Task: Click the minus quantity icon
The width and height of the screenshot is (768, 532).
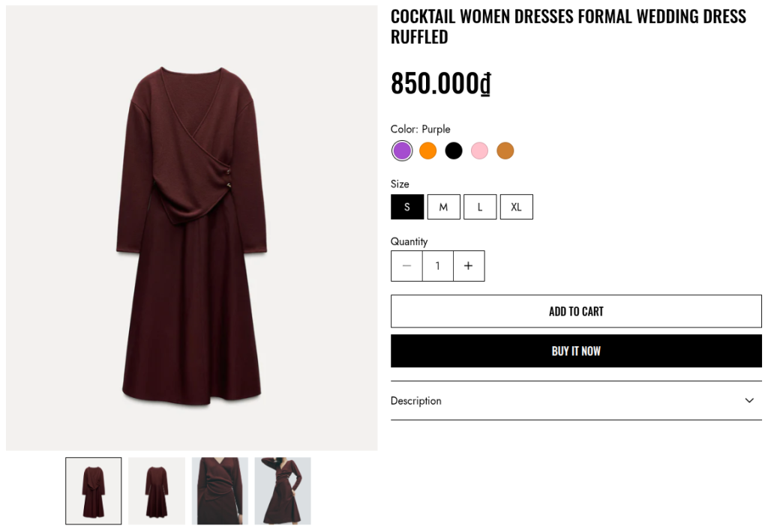Action: (406, 266)
